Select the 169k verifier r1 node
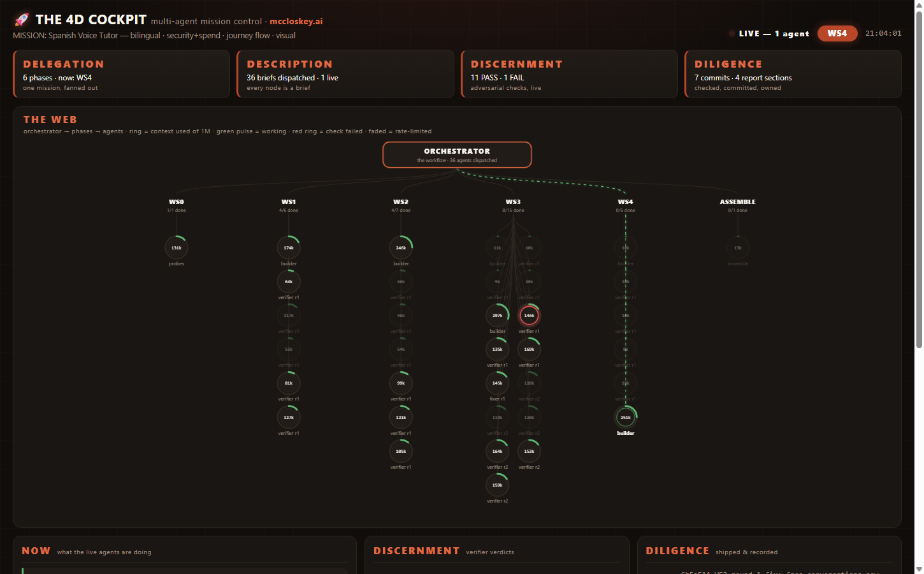 pos(529,349)
